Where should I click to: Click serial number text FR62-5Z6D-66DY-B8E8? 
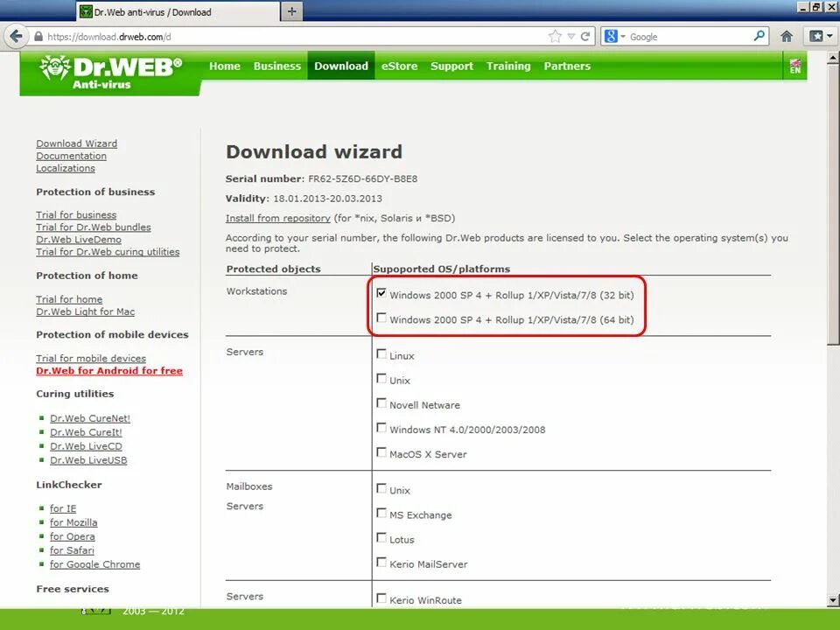point(362,178)
